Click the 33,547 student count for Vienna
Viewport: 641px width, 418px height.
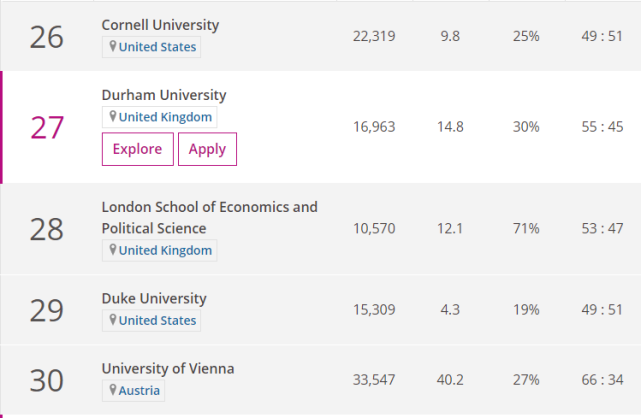pyautogui.click(x=374, y=380)
